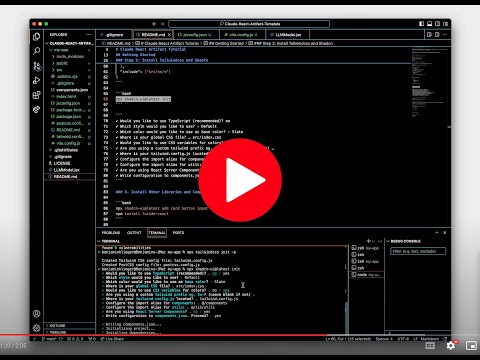Viewport: 480px width, 360px height.
Task: Select the TERMINAL panel tab
Action: point(157,233)
